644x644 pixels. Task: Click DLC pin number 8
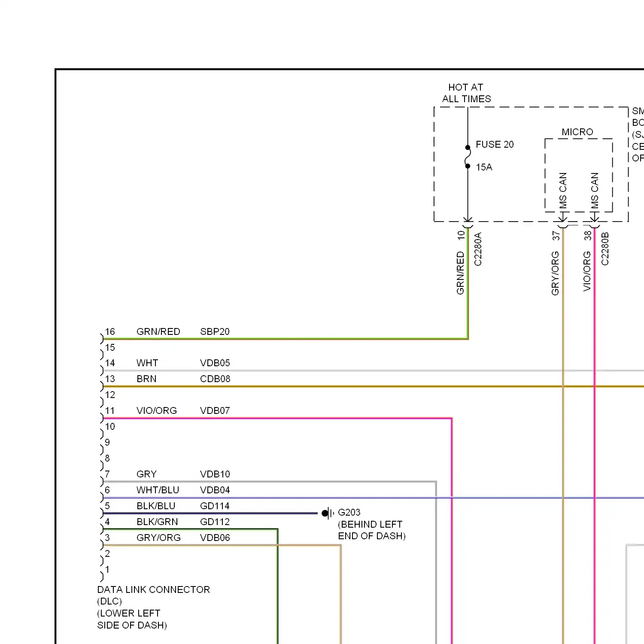(x=107, y=458)
